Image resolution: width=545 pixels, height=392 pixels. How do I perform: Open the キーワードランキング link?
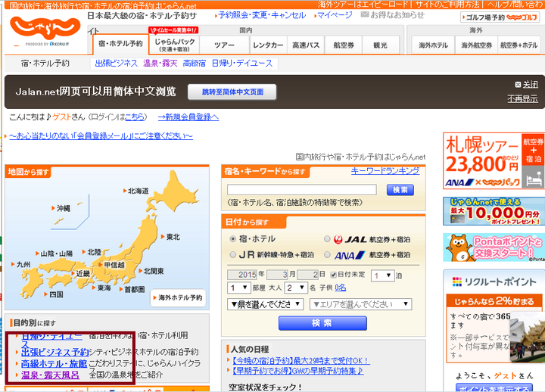(385, 170)
